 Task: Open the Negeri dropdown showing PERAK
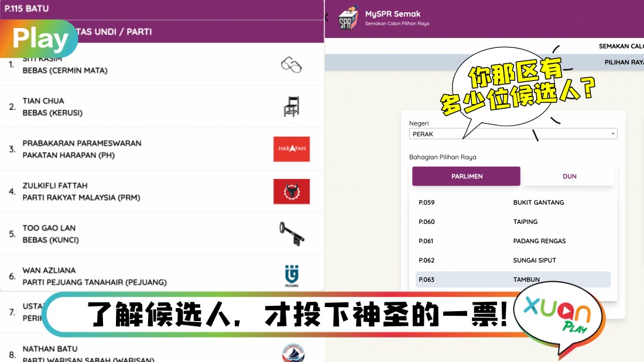(513, 133)
